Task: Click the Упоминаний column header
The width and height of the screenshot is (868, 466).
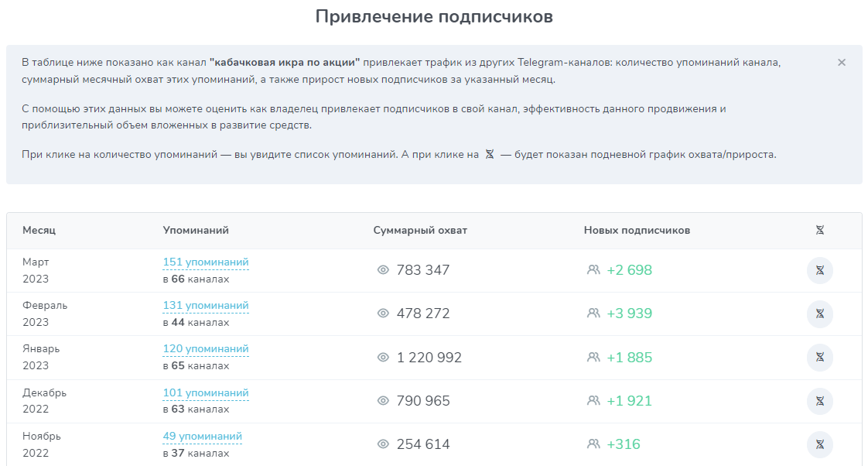Action: point(196,230)
